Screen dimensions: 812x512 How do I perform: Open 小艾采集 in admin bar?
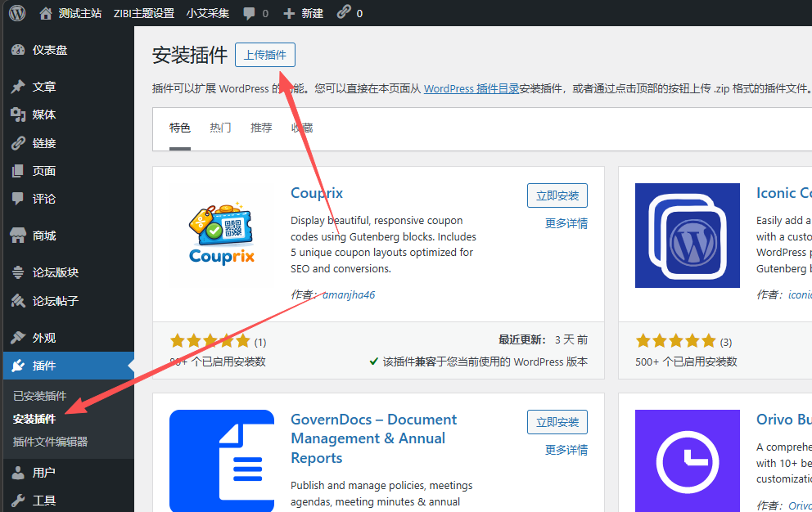pyautogui.click(x=208, y=13)
